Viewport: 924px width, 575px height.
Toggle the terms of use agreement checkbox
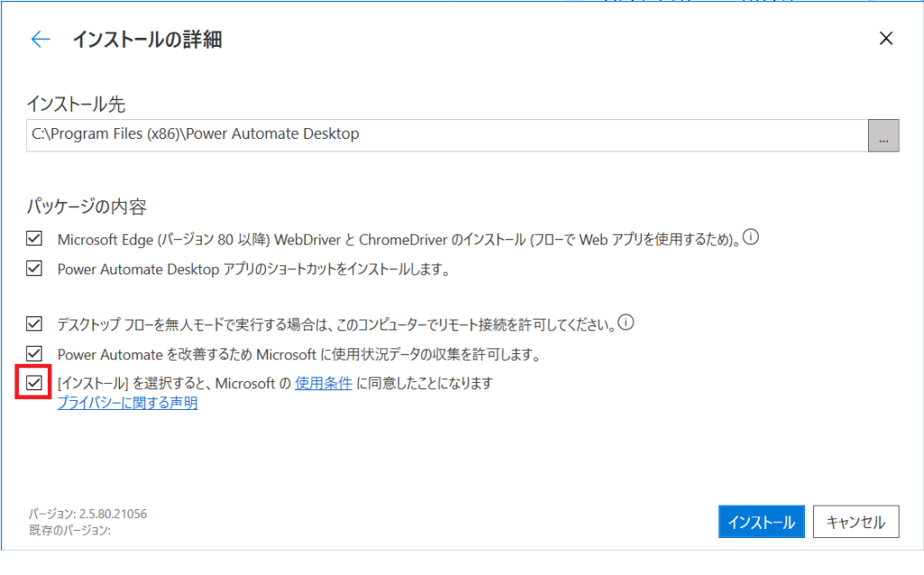pos(34,383)
